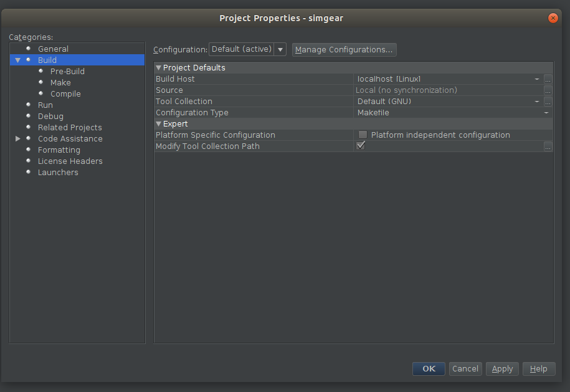Confirm with the OK button
The width and height of the screenshot is (570, 392).
tap(429, 369)
